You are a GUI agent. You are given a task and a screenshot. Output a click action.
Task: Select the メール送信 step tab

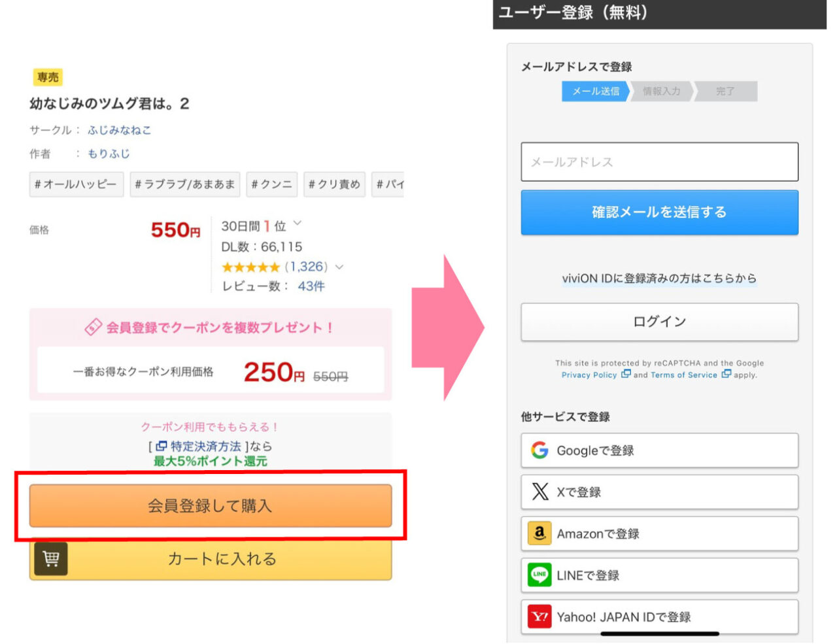click(595, 92)
